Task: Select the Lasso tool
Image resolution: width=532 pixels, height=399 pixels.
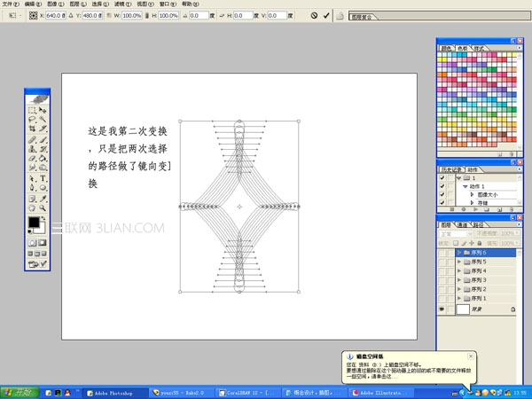Action: coord(32,120)
